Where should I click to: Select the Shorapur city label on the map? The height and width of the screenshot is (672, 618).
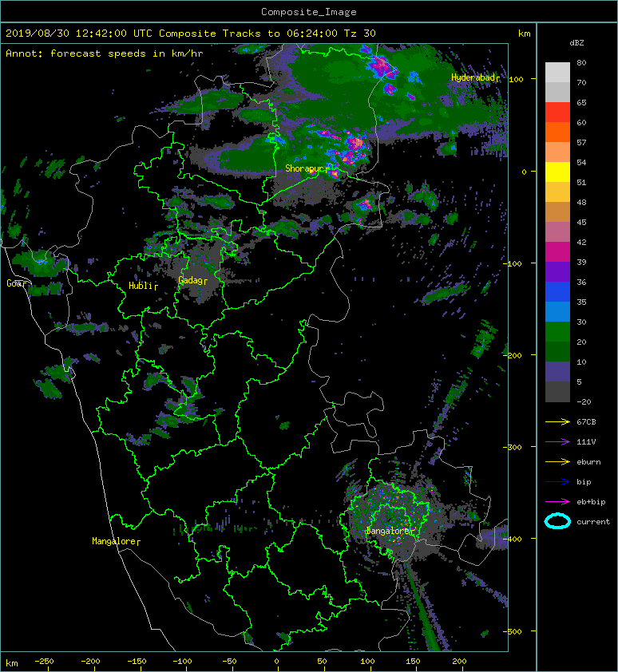click(307, 168)
